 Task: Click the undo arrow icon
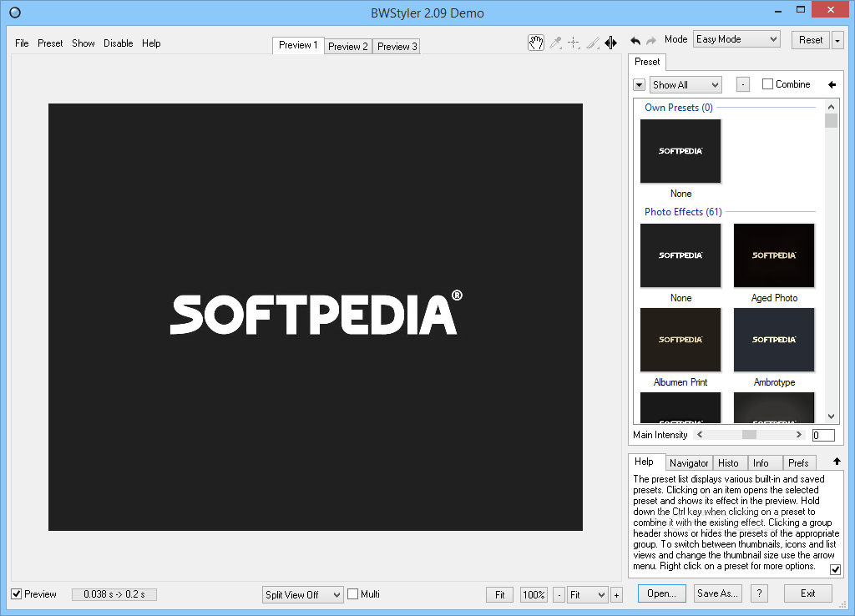click(635, 40)
